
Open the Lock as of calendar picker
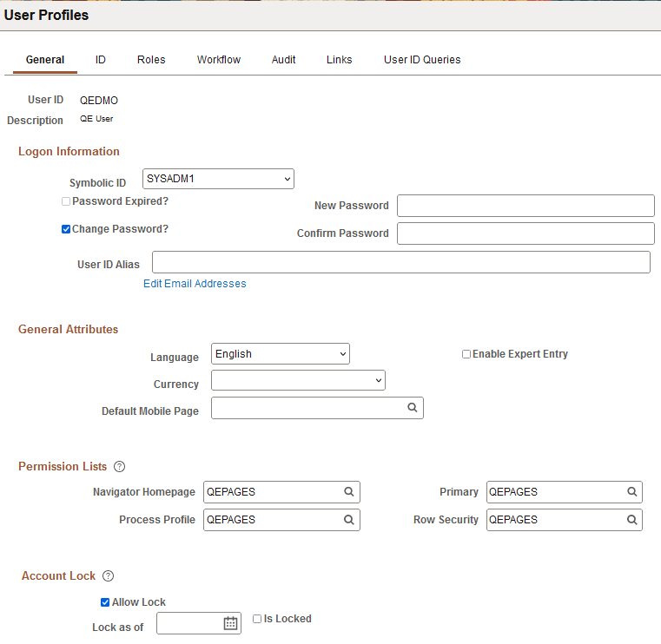230,623
